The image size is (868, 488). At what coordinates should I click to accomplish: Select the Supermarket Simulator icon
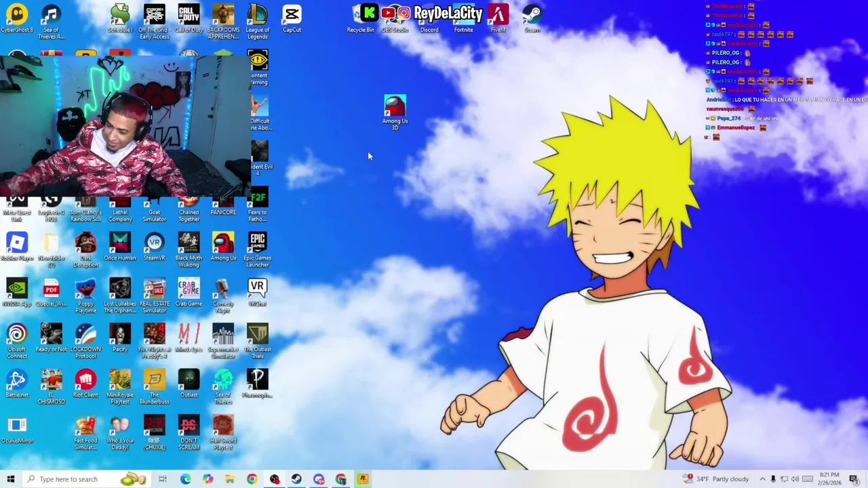click(223, 341)
